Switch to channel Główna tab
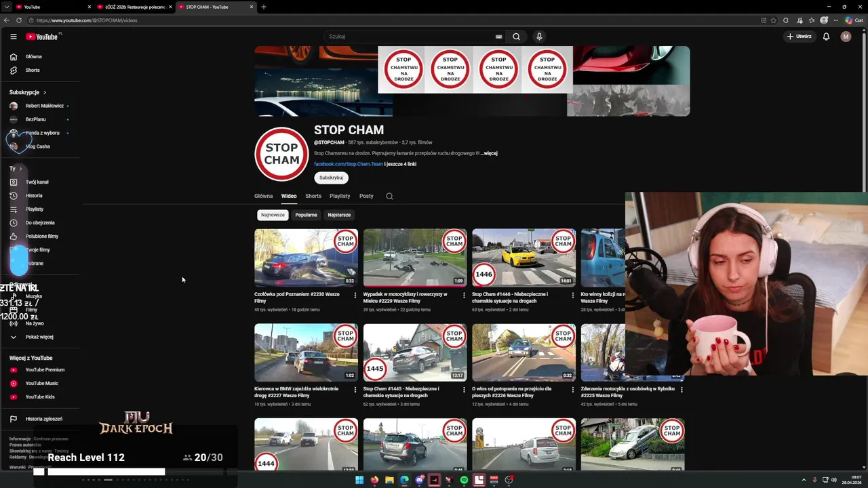This screenshot has height=488, width=868. pyautogui.click(x=263, y=196)
